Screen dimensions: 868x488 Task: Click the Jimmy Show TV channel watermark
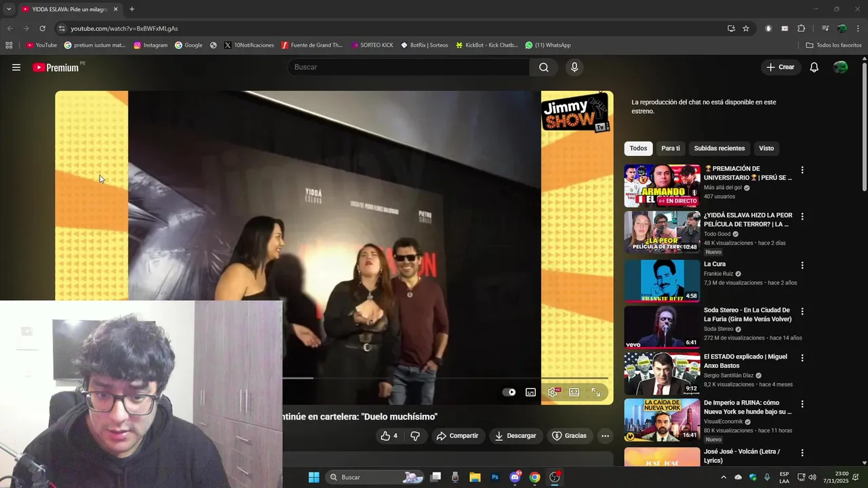[x=576, y=112]
